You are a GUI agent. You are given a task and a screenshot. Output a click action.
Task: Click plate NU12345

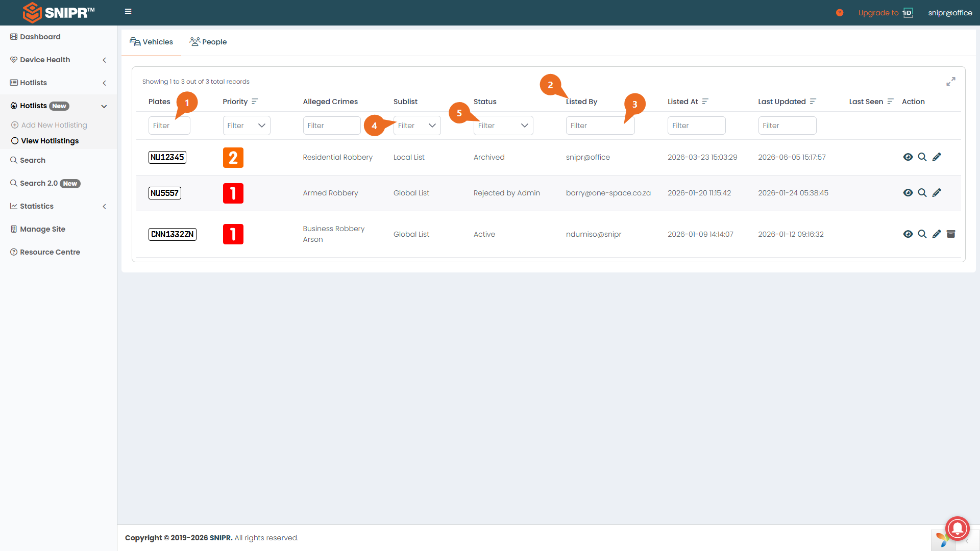point(167,157)
